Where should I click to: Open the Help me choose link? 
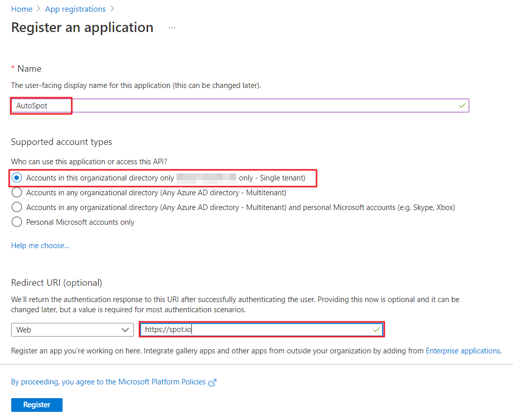[40, 246]
